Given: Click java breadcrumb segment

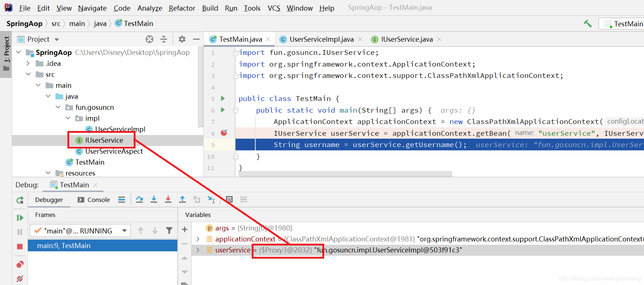Looking at the screenshot, I should (100, 24).
